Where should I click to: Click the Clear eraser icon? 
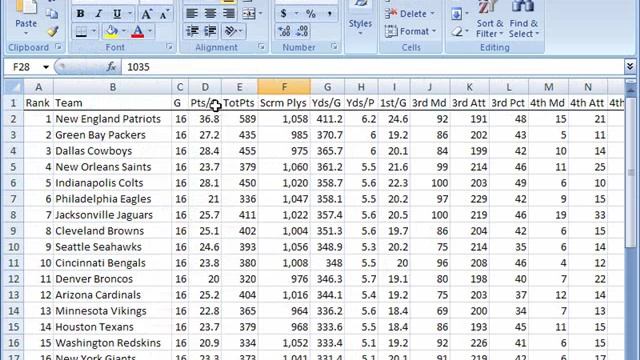pos(457,31)
